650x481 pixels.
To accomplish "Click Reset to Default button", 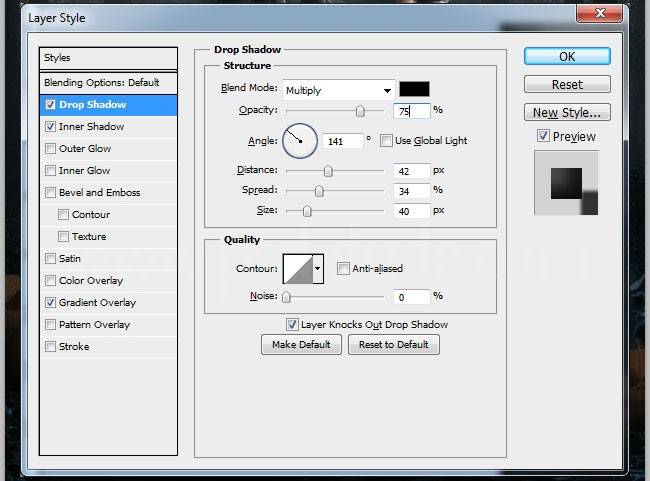I will click(393, 344).
